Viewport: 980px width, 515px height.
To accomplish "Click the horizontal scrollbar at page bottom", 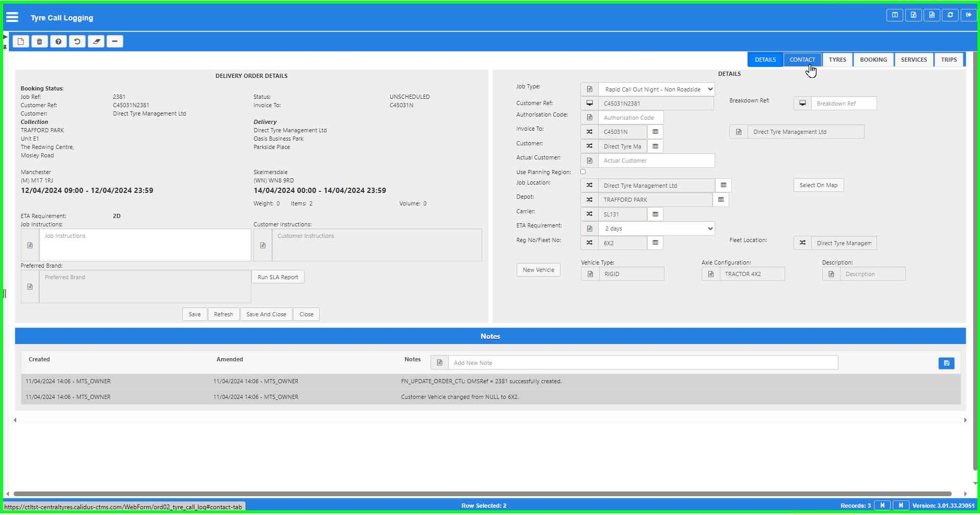I will pos(482,494).
